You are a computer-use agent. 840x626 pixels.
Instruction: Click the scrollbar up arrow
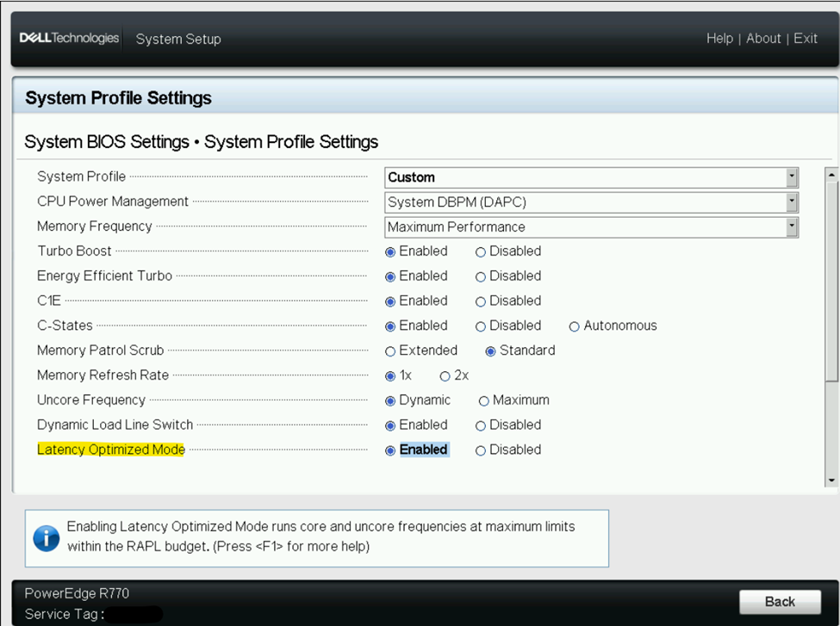[x=831, y=173]
